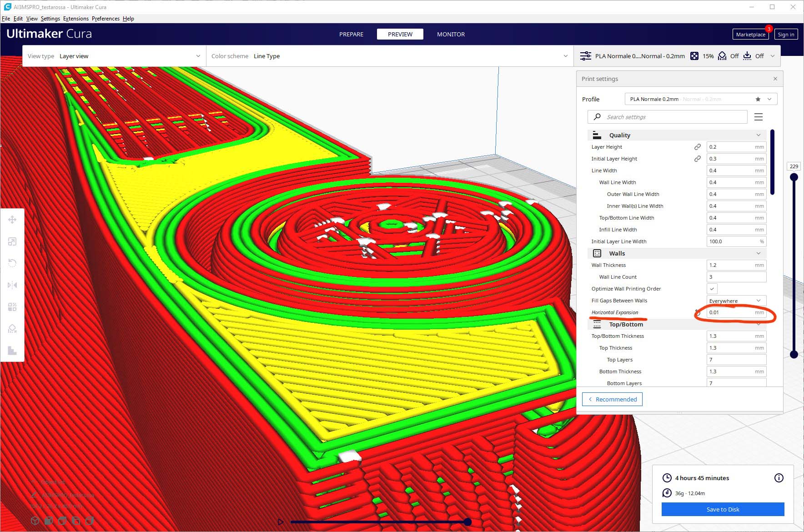The height and width of the screenshot is (532, 804).
Task: Click the Quality category icon
Action: coord(597,135)
